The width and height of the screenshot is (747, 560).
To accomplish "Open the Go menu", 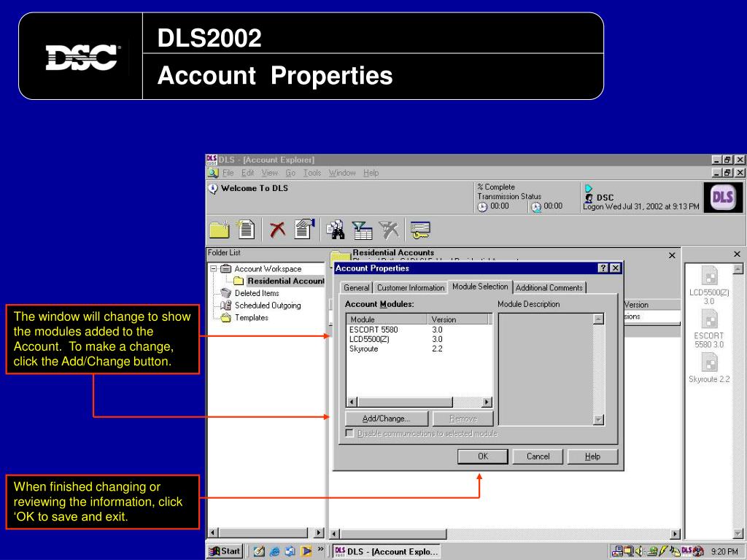I will (290, 173).
